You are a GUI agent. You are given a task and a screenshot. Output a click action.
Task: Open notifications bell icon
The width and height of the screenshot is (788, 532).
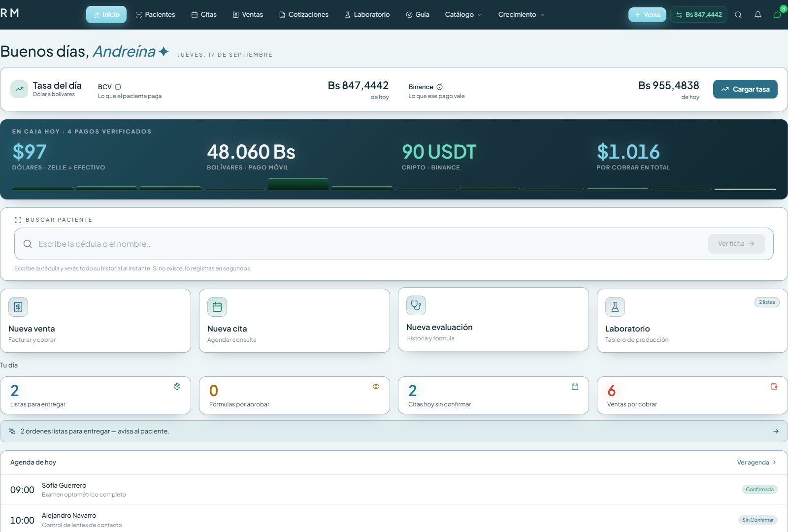click(758, 15)
